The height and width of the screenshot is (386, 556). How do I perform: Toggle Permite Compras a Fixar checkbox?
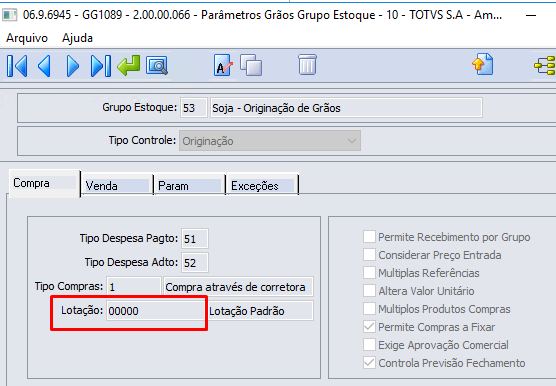click(x=369, y=327)
